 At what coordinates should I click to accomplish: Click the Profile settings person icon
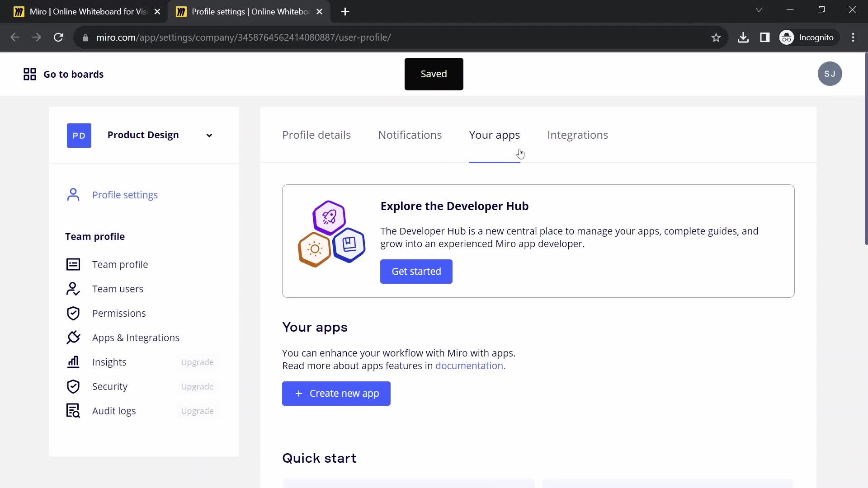pos(73,195)
